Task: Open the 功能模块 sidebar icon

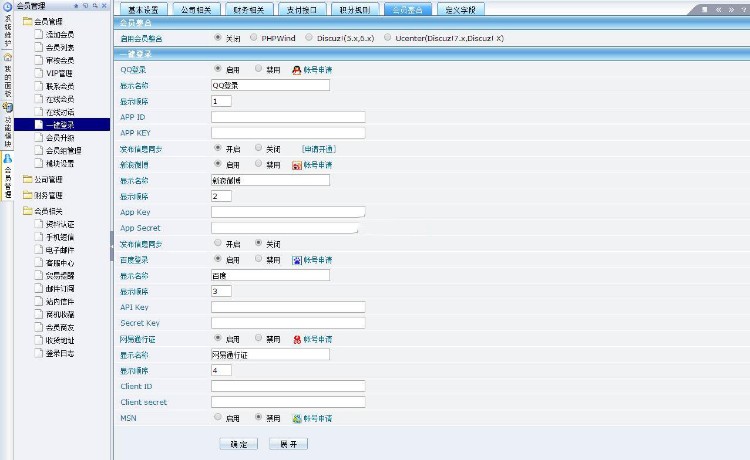Action: coord(7,107)
